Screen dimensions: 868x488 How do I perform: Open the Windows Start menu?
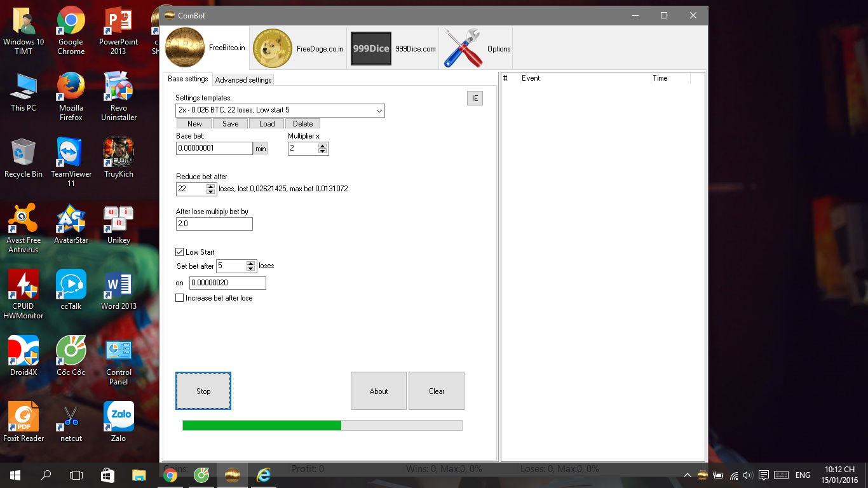[15, 475]
